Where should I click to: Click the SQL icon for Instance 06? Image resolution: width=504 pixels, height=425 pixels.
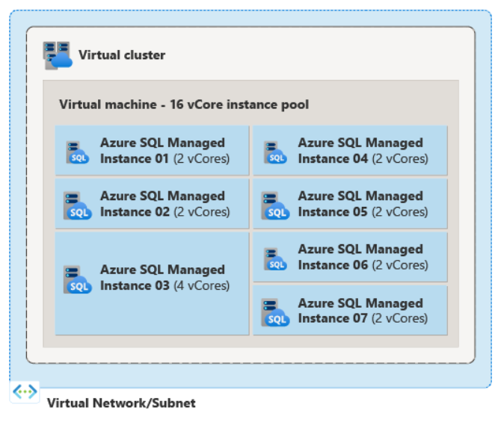click(x=275, y=259)
